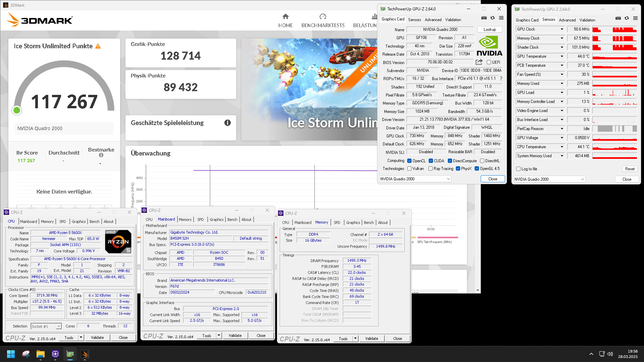The height and width of the screenshot is (362, 644).
Task: Click the Ryzen 5 logo in CPU-Z
Action: pyautogui.click(x=118, y=241)
